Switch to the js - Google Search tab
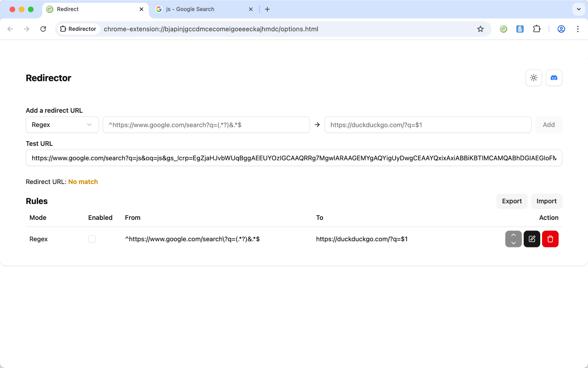588x368 pixels. coord(198,9)
